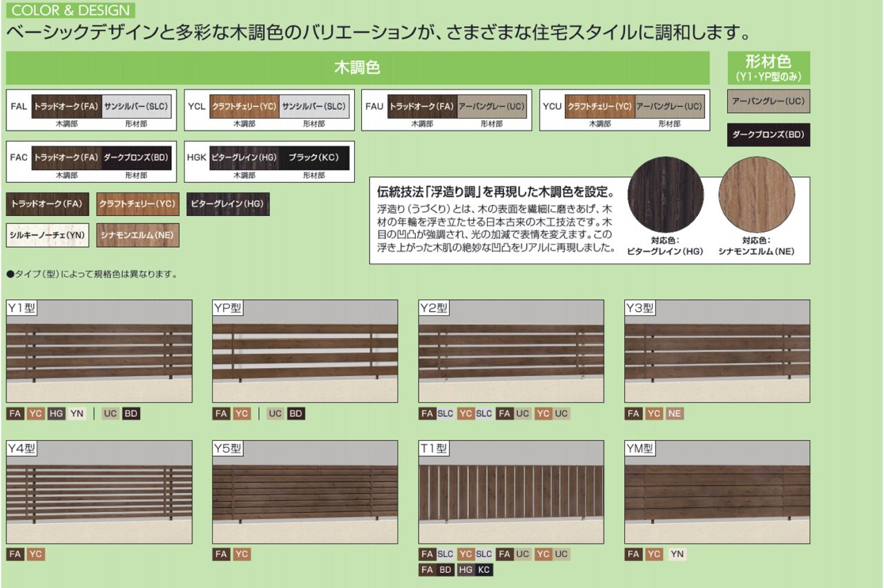This screenshot has width=884, height=588.
Task: Click the クラフトチェリー(YC) swatch in YCU combination
Action: (599, 107)
